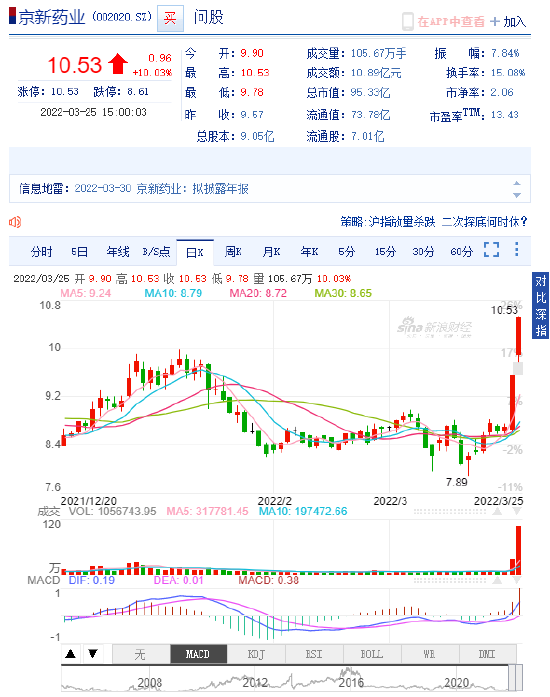
Task: Select the 月K monthly chart tab
Action: tap(271, 252)
